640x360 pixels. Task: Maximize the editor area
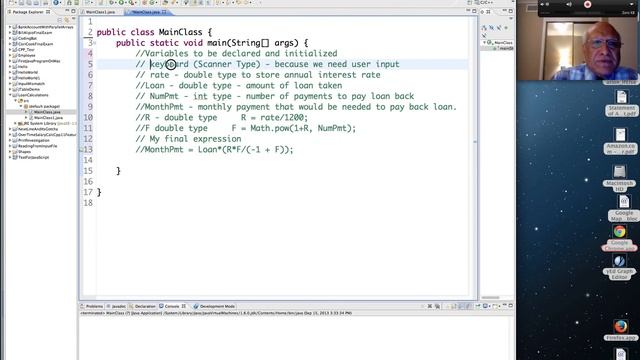pyautogui.click(x=474, y=11)
